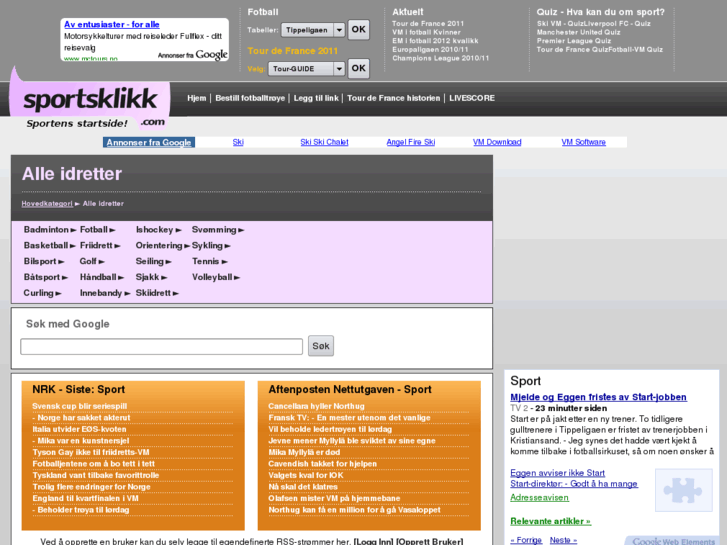
Task: Open the Ishockey category
Action: pyautogui.click(x=158, y=230)
